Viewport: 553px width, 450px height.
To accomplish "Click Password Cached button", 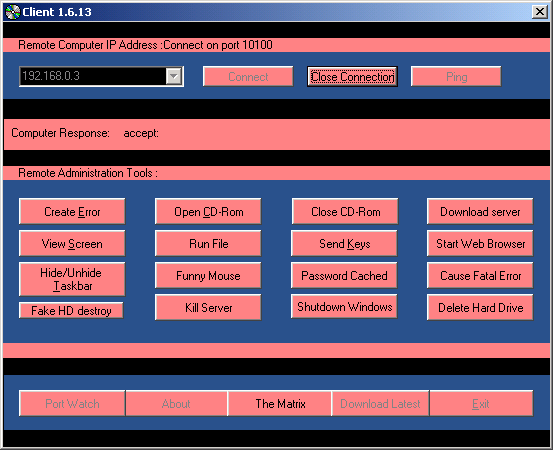I will [x=344, y=275].
